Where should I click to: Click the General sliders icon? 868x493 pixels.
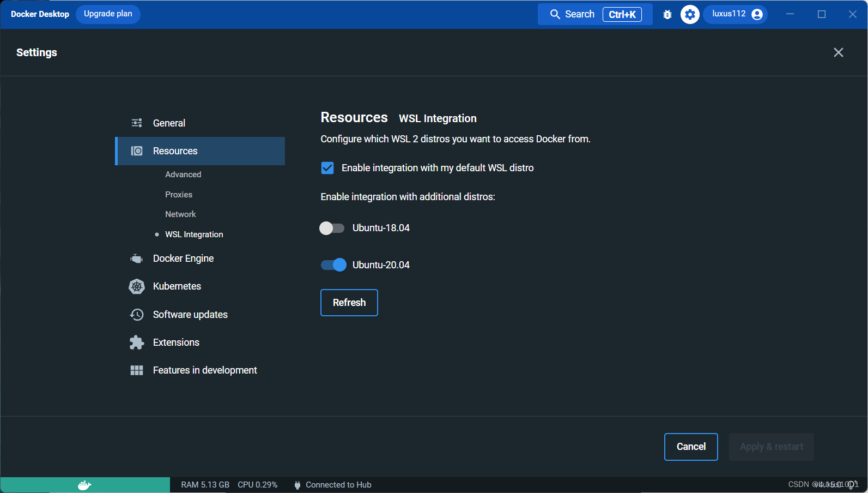pyautogui.click(x=137, y=123)
